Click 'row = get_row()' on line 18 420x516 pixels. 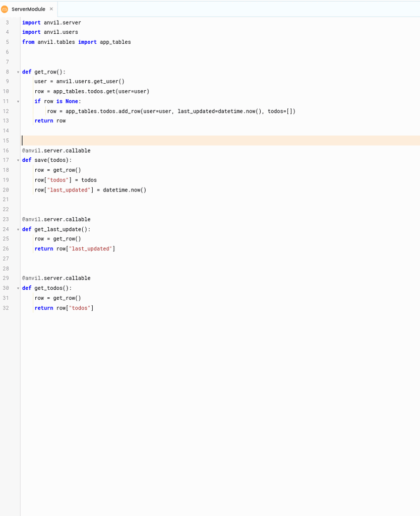[57, 170]
